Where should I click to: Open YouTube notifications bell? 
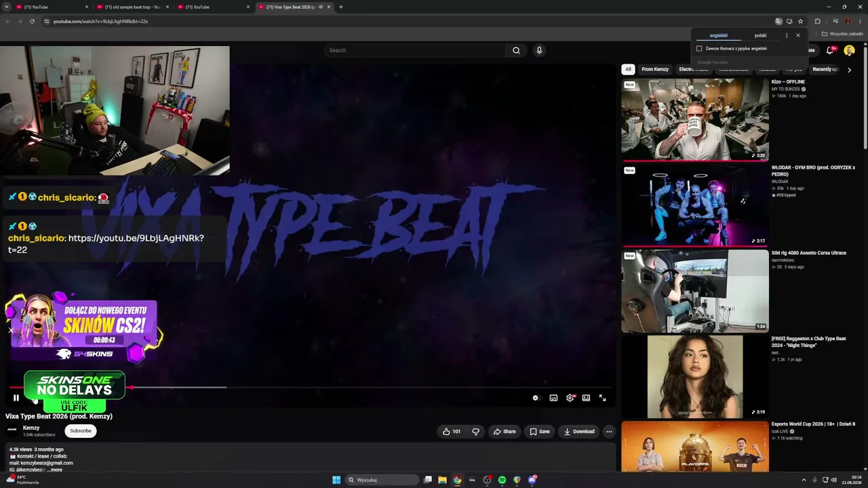point(830,50)
